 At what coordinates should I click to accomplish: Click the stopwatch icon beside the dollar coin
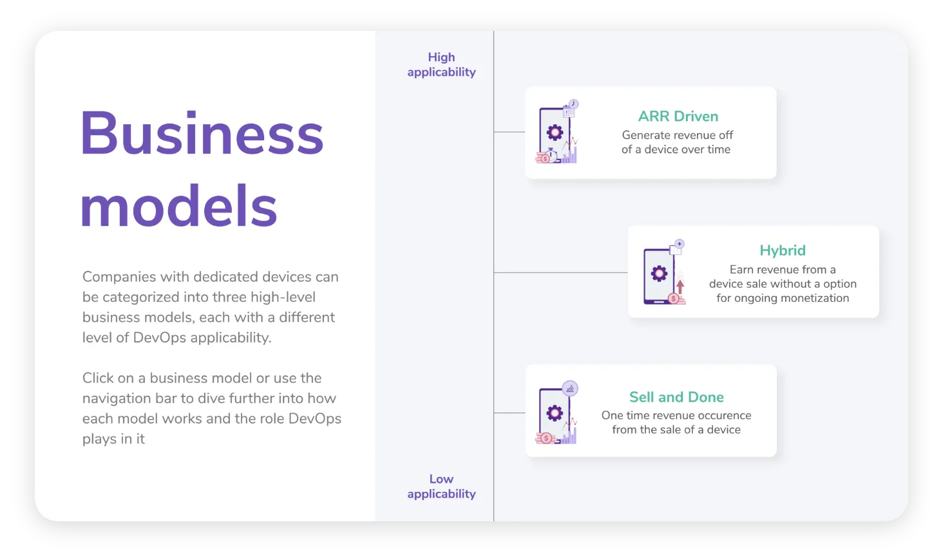[551, 154]
